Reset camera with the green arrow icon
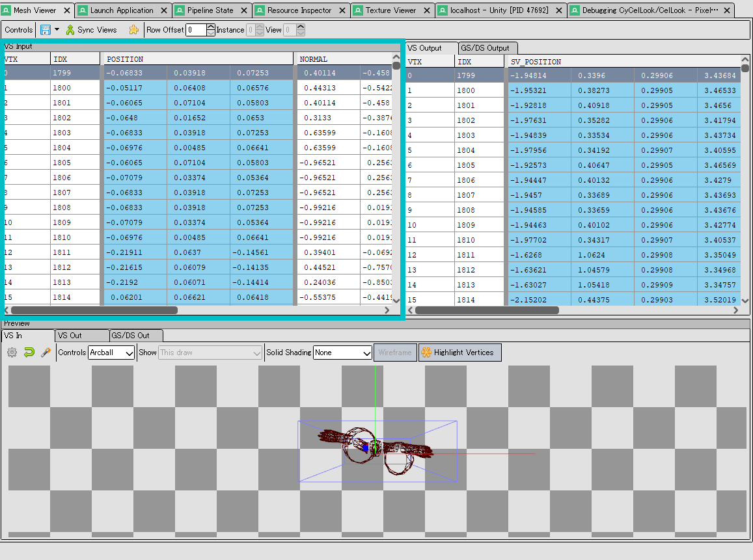This screenshot has width=753, height=560. (29, 353)
